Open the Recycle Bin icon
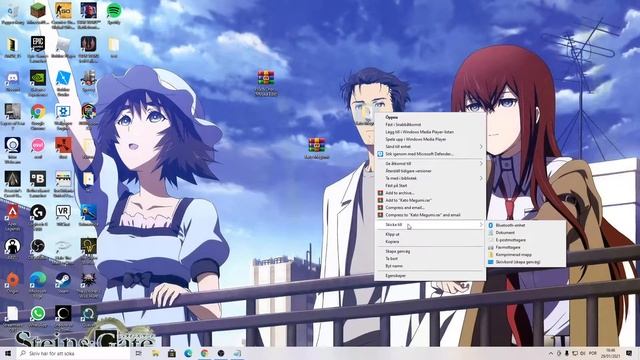Image resolution: width=640 pixels, height=360 pixels. (x=13, y=14)
